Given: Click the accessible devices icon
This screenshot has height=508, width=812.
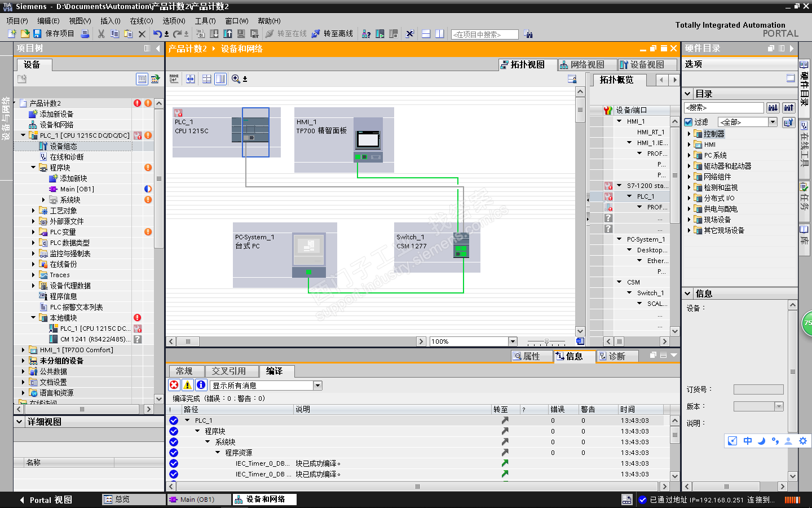Looking at the screenshot, I should tap(367, 34).
